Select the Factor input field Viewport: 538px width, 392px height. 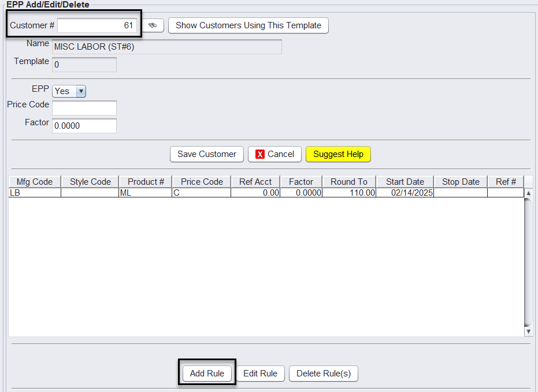(84, 126)
